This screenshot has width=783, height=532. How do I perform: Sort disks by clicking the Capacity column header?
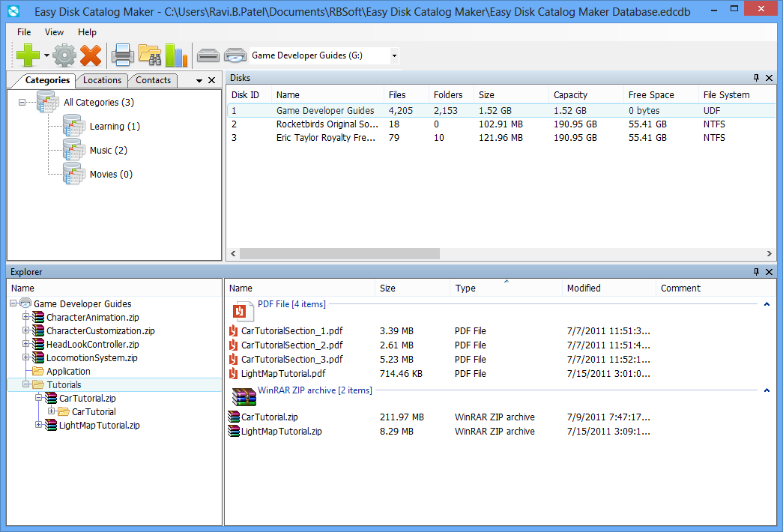click(x=571, y=94)
